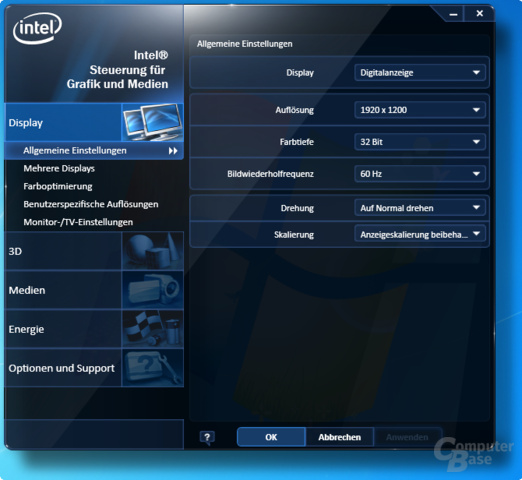Open Mehrere Displays submenu item
Screen dimensions: 522x480
(59, 169)
